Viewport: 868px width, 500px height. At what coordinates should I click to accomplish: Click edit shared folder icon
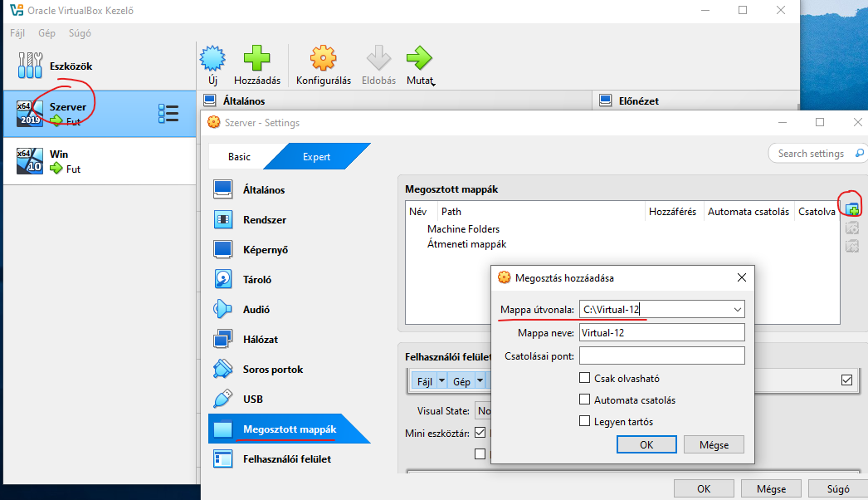tap(852, 228)
